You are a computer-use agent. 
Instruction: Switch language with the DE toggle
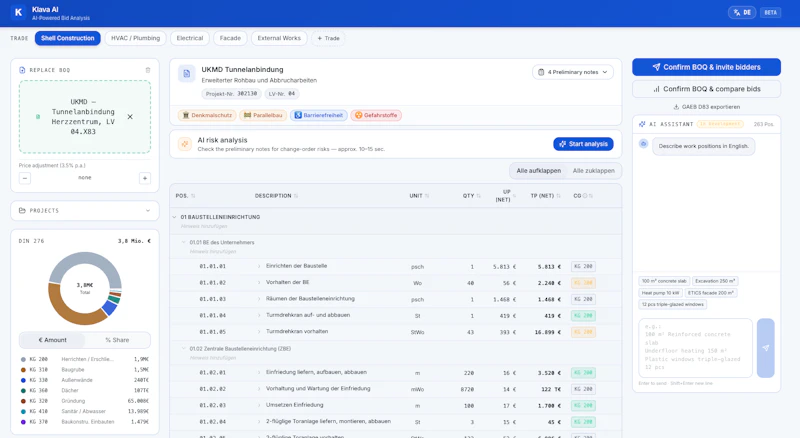[742, 13]
